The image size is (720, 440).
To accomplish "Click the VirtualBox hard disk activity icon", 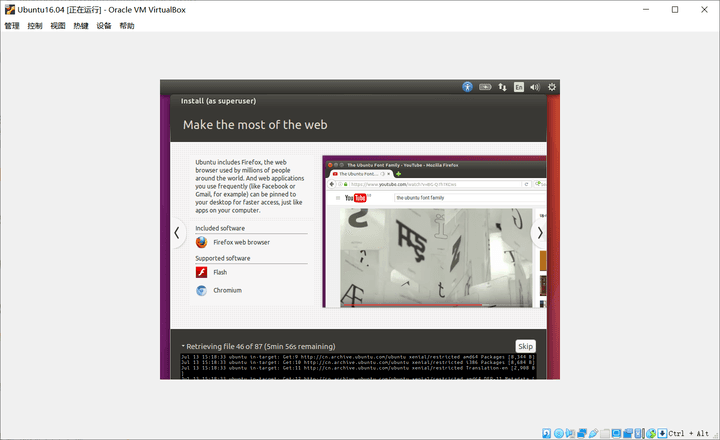I will coord(547,433).
